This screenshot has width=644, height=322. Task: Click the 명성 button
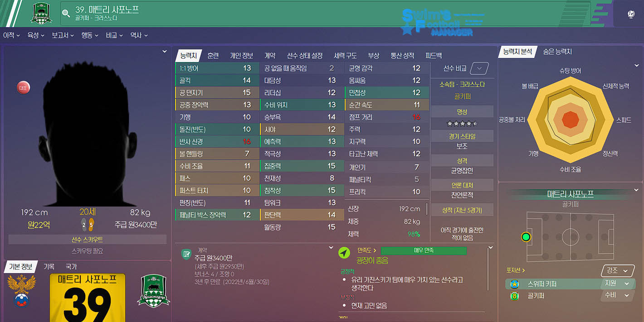click(x=462, y=111)
